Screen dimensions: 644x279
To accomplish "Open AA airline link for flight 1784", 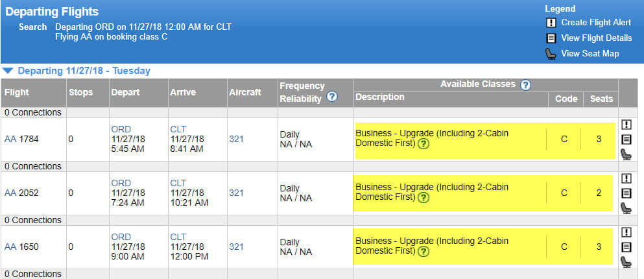I will (x=10, y=139).
